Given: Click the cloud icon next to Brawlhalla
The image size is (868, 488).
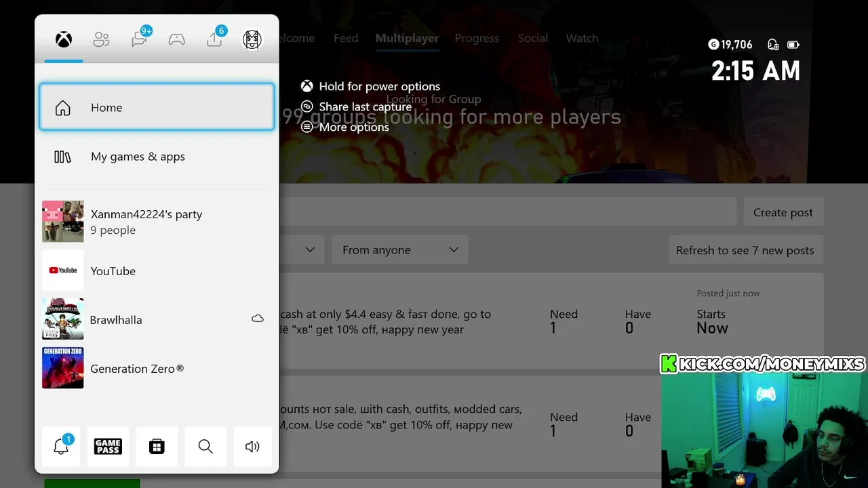Looking at the screenshot, I should click(x=258, y=318).
